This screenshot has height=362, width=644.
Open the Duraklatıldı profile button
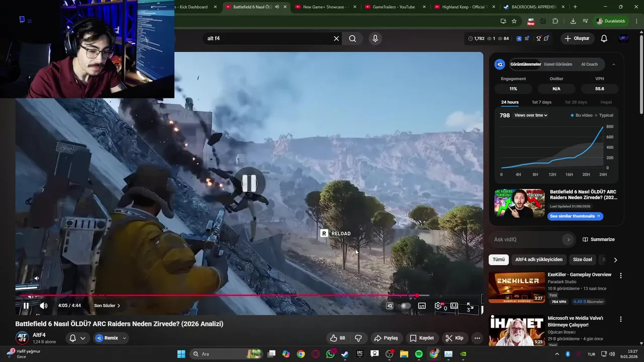(x=611, y=21)
